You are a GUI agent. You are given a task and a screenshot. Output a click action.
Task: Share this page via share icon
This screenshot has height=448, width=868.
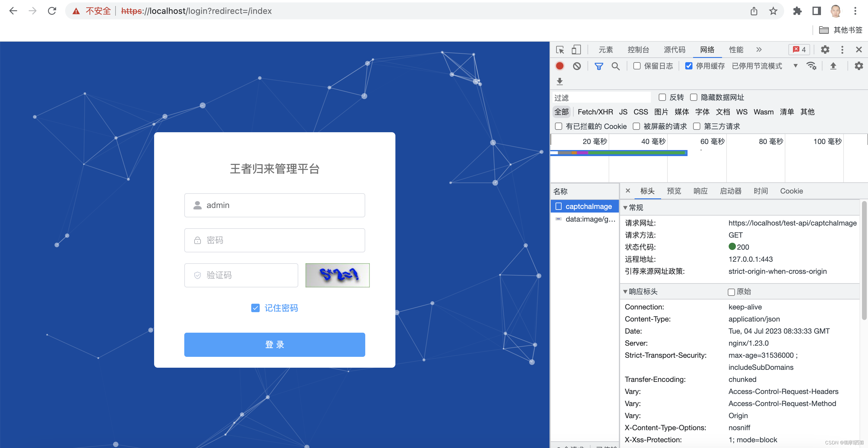point(754,11)
